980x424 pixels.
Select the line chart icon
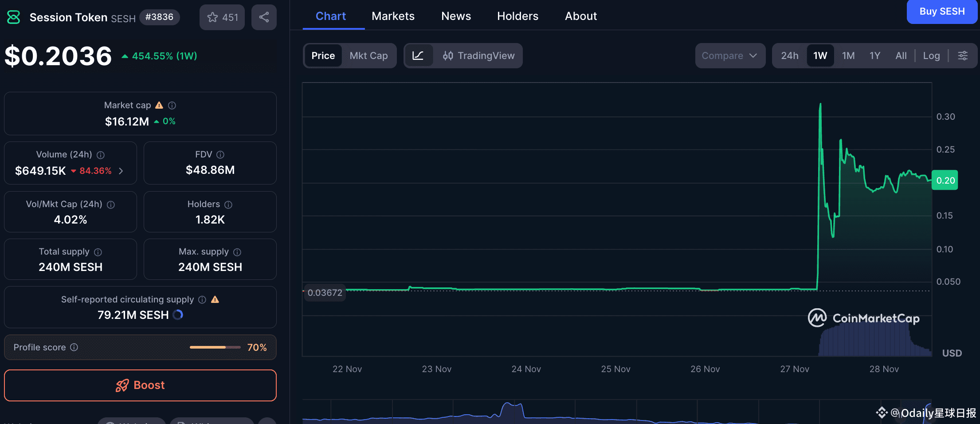pyautogui.click(x=418, y=56)
